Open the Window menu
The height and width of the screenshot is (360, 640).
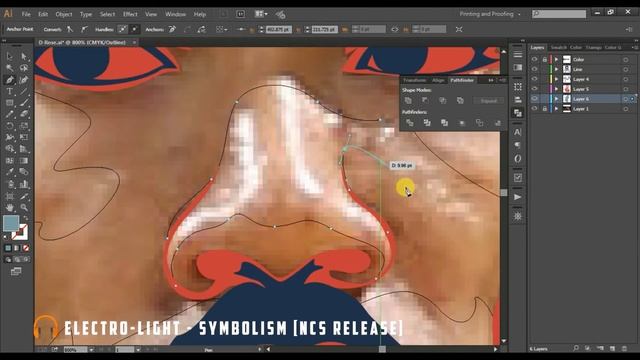tap(176, 14)
